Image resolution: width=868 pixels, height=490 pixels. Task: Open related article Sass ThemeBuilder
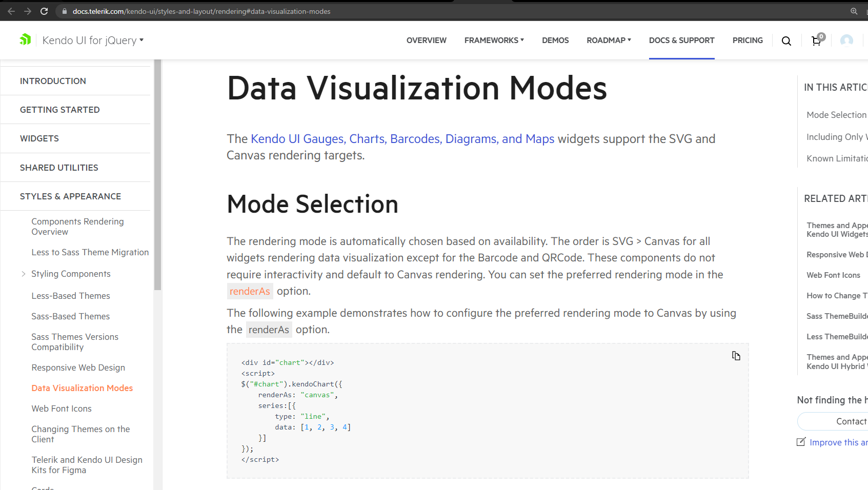tap(837, 316)
